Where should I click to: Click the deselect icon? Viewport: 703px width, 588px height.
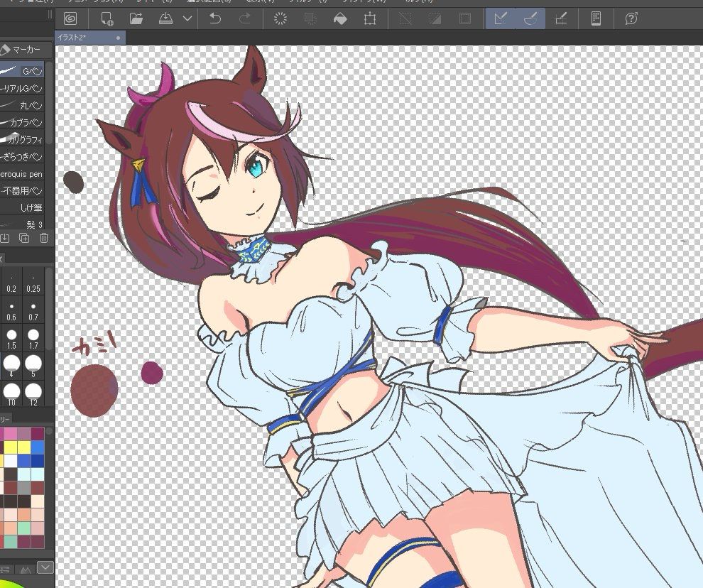click(405, 19)
